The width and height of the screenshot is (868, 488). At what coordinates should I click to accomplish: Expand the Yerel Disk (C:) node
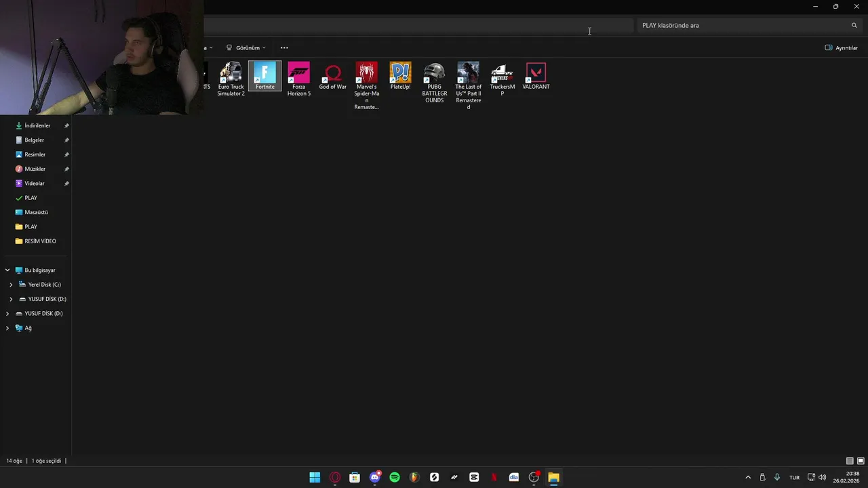[11, 285]
